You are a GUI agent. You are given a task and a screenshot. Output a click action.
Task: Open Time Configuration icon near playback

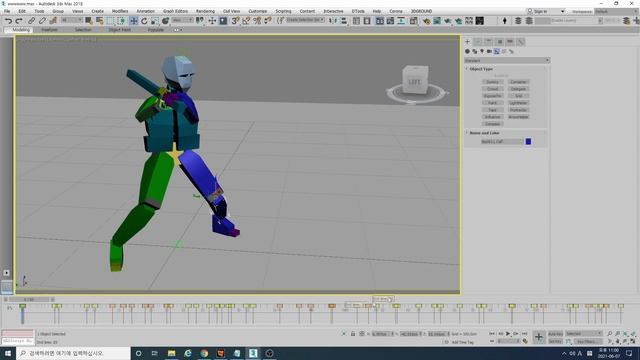525,341
